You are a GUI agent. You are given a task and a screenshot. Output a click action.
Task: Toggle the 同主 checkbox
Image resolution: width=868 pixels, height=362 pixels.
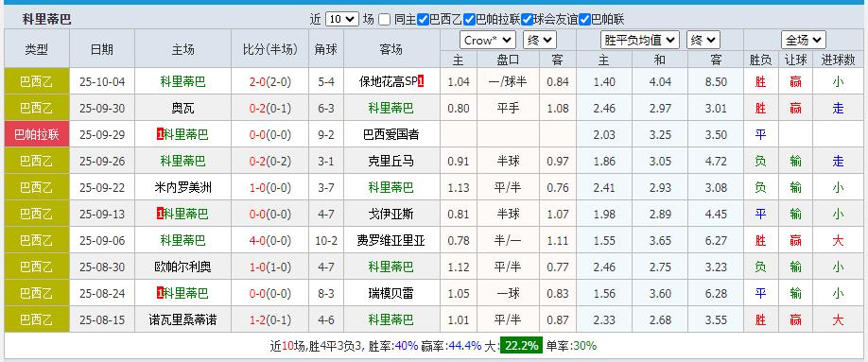(384, 19)
